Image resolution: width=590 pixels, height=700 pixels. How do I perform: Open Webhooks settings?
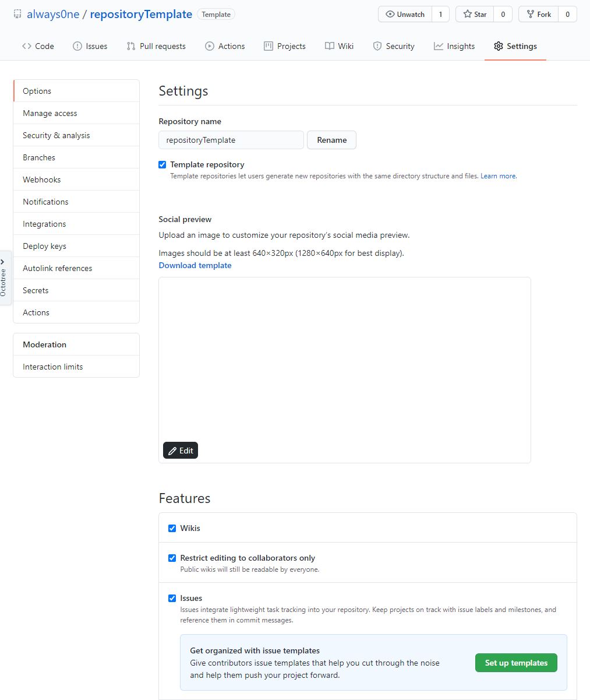click(x=76, y=180)
